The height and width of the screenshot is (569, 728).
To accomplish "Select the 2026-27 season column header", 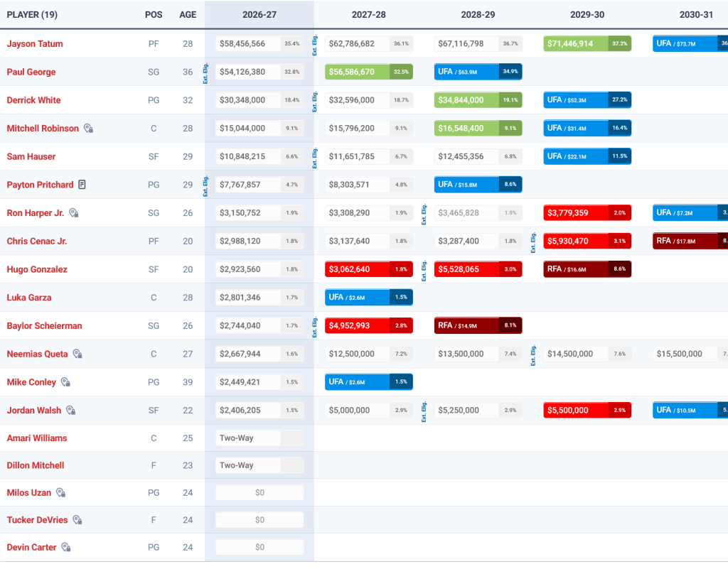I will click(x=259, y=15).
